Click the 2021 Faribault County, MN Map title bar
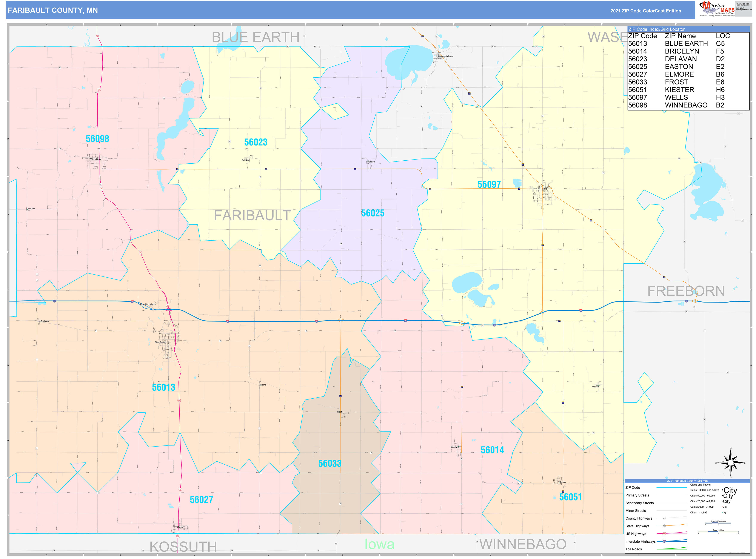Viewport: 756px width, 559px height. coord(688,481)
